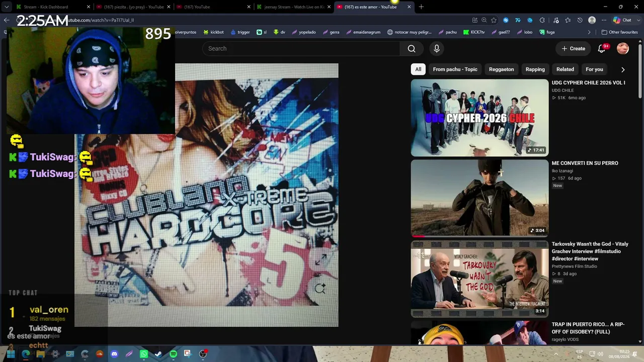Click the YouTube search magnifier button
The width and height of the screenshot is (644, 362).
point(412,49)
